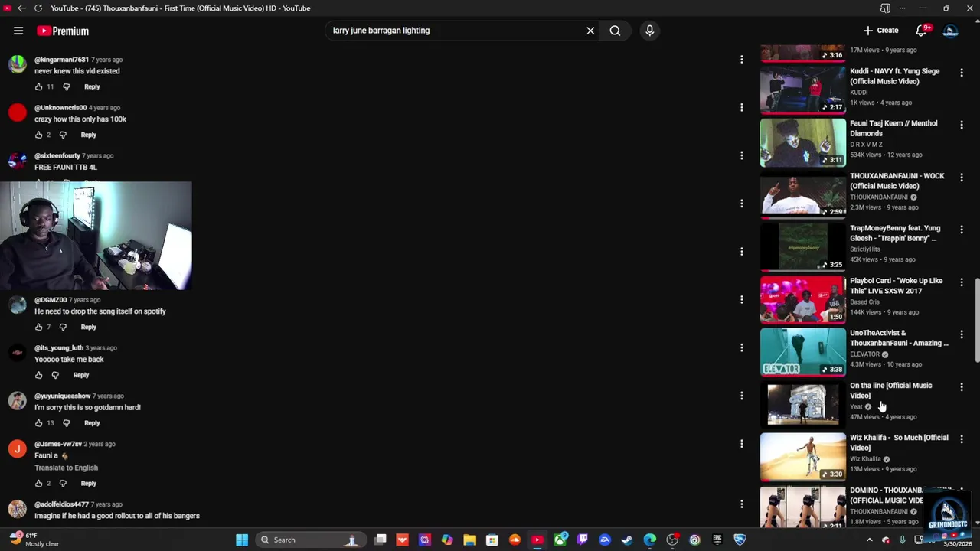Go to YouTube Premium home logo

pyautogui.click(x=63, y=31)
